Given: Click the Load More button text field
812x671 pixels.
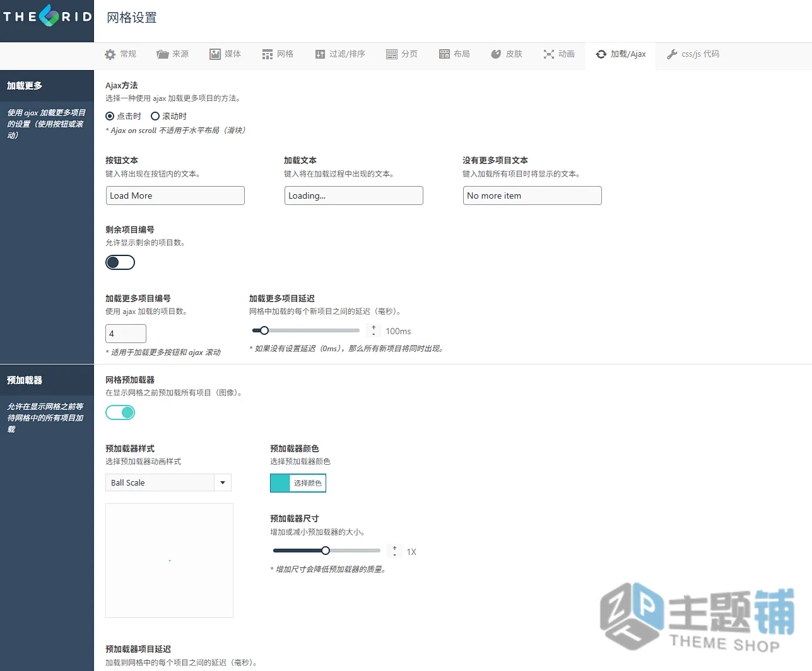Looking at the screenshot, I should coord(175,195).
